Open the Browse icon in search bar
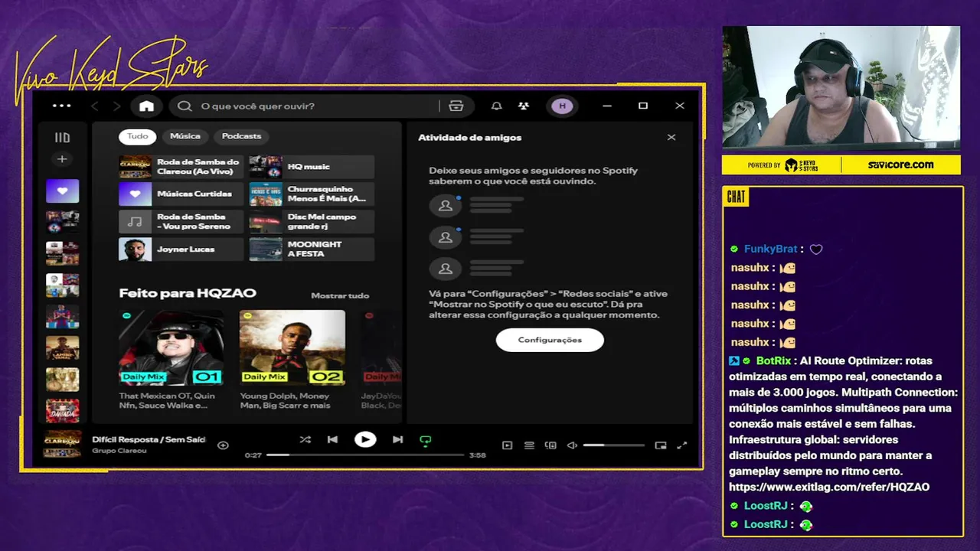The height and width of the screenshot is (551, 980). (x=456, y=106)
